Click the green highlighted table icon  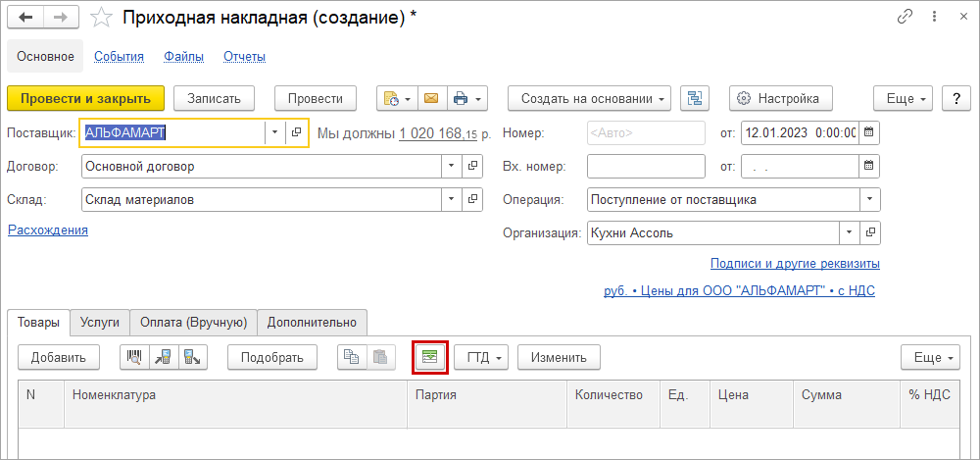click(430, 358)
